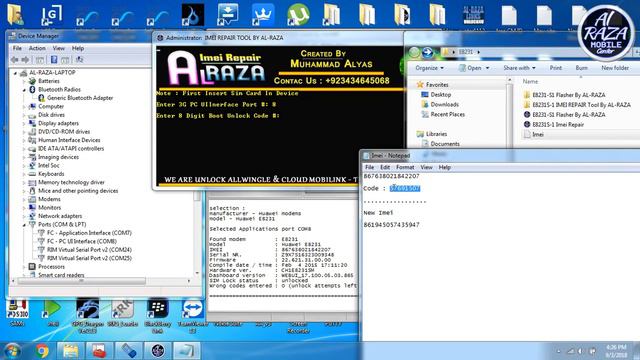Click boot unlock code prompt in console
Viewport: 640px width, 360px height.
(x=218, y=116)
